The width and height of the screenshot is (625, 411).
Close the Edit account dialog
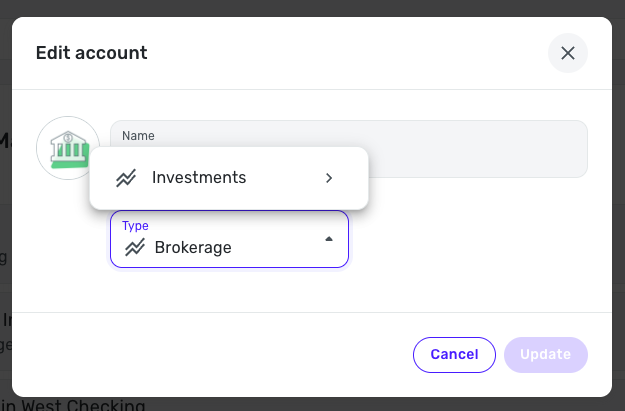(568, 53)
